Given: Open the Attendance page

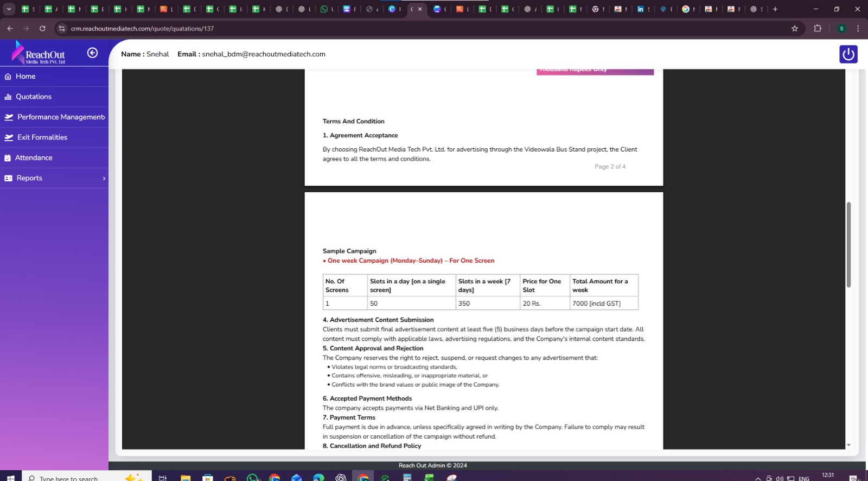Looking at the screenshot, I should pos(34,158).
